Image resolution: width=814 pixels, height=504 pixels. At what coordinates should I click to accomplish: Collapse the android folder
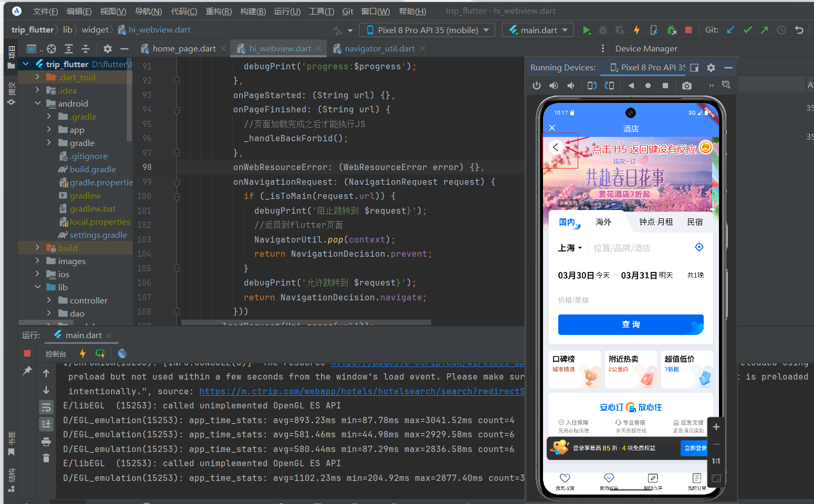click(x=37, y=103)
